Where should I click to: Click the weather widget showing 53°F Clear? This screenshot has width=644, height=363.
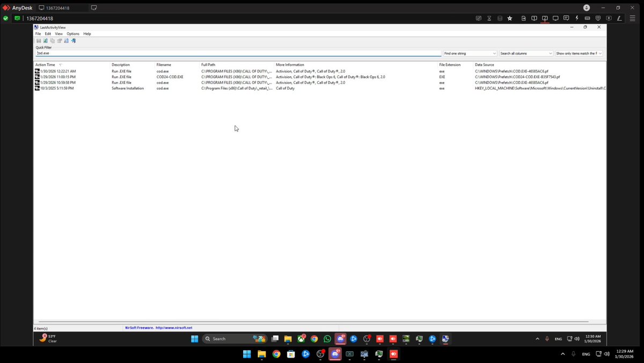click(x=48, y=339)
